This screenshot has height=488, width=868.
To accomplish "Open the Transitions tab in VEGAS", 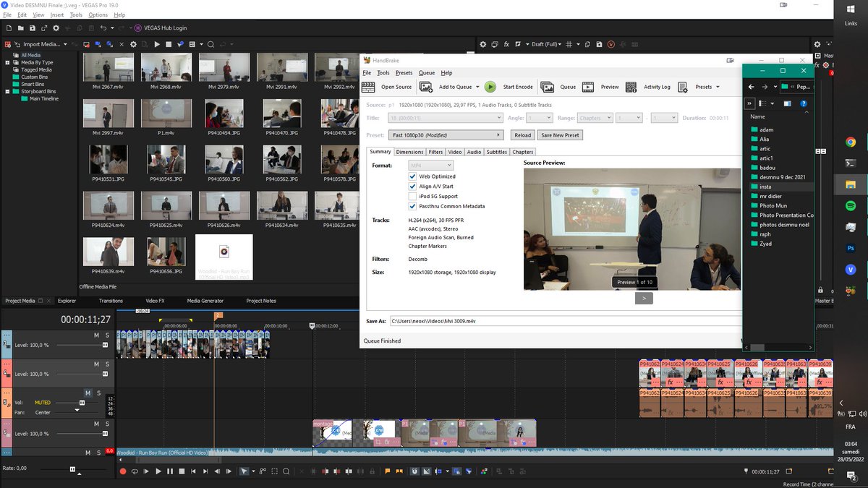I will (x=111, y=301).
